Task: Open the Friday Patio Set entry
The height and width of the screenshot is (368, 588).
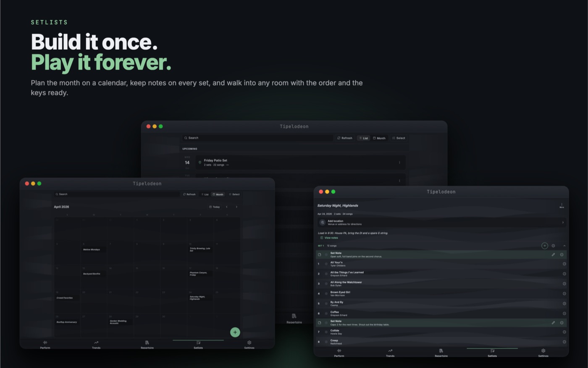Action: [x=300, y=163]
